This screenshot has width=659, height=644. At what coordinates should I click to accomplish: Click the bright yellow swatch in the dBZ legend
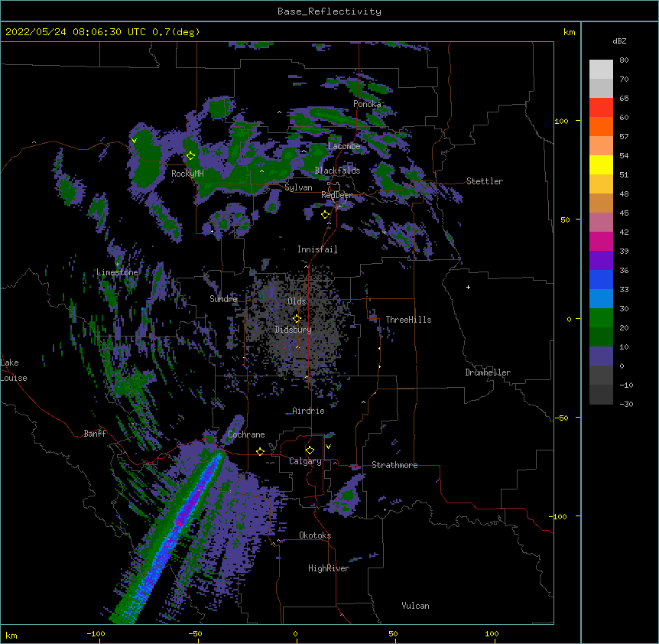601,164
